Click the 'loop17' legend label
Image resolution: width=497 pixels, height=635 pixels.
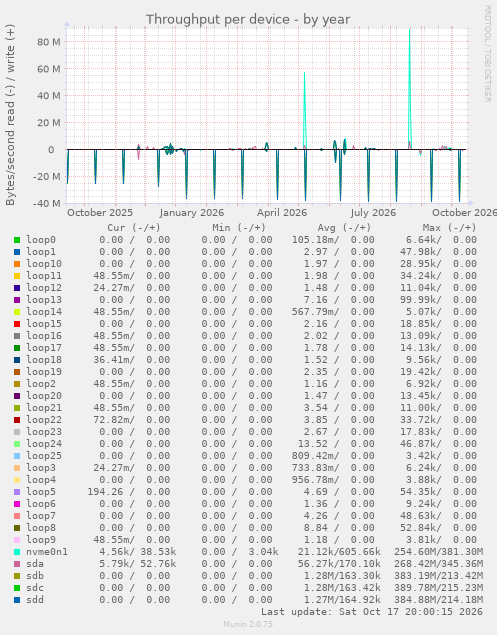(44, 348)
